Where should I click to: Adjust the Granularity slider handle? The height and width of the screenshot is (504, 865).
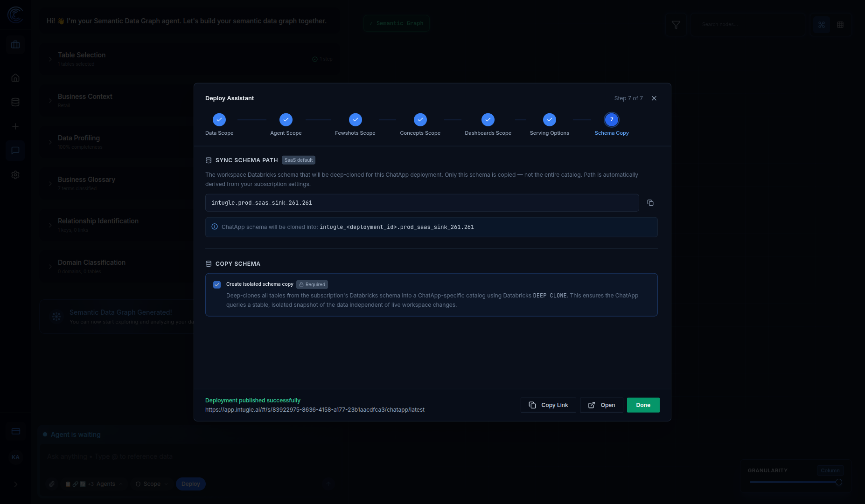click(x=838, y=482)
